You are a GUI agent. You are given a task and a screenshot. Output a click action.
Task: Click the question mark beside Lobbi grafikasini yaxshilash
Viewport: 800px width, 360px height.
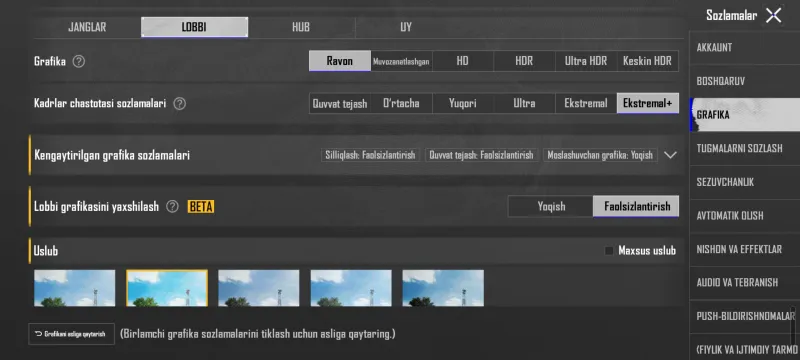(172, 207)
